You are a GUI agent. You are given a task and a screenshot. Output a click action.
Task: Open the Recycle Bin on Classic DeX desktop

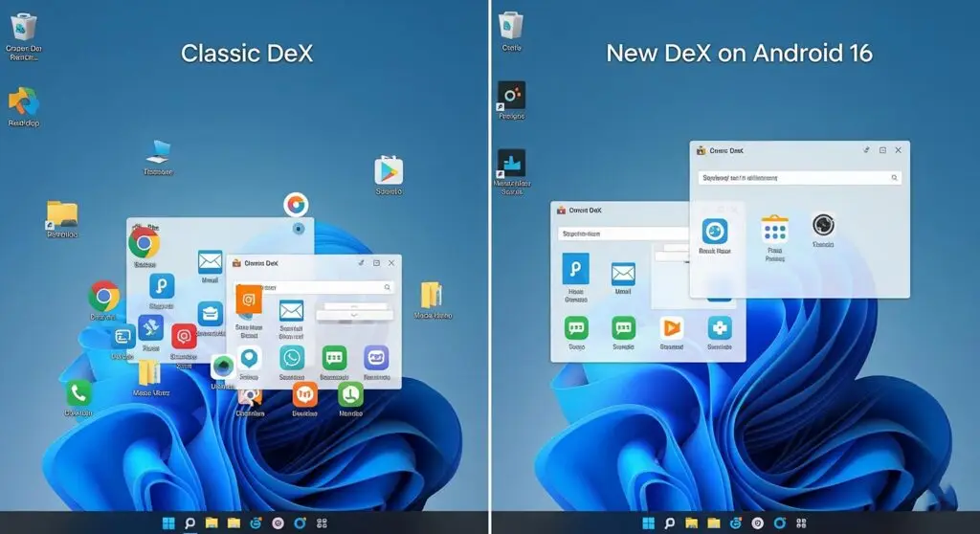(24, 28)
